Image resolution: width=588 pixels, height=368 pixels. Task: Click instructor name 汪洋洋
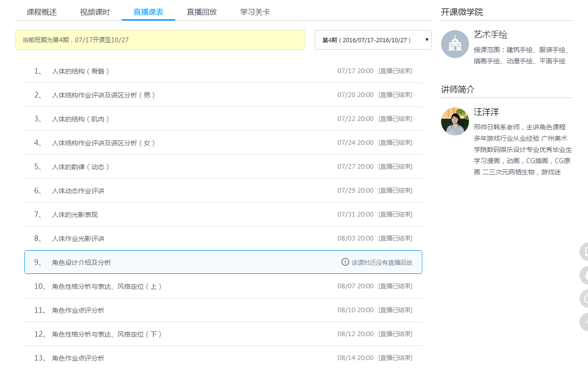[486, 112]
